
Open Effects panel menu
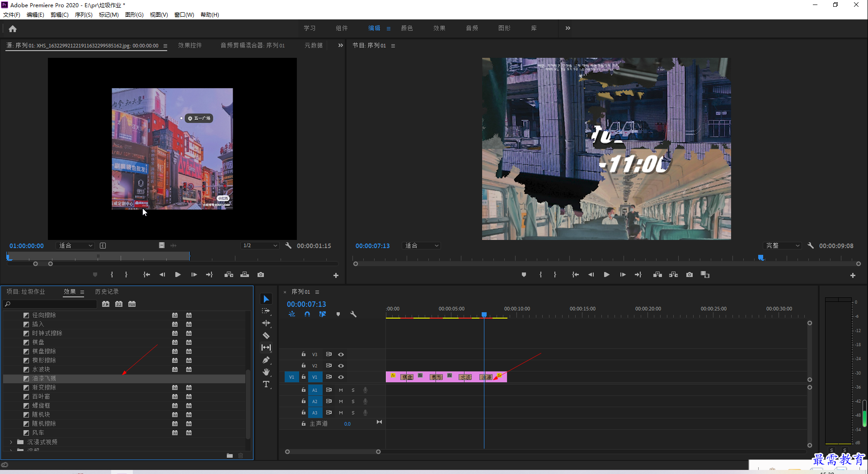click(82, 292)
